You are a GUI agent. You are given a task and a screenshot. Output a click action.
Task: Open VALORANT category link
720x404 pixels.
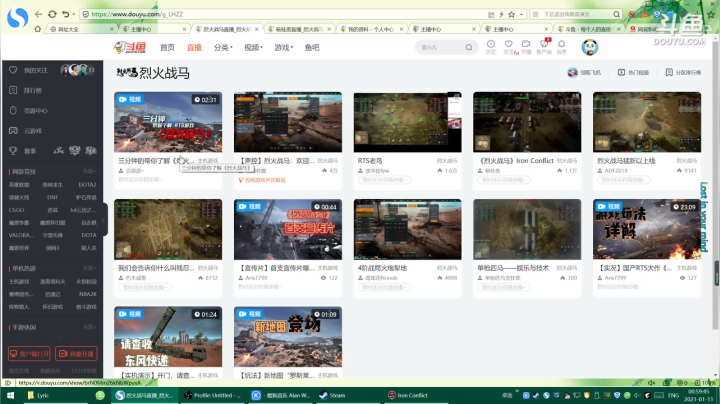21,235
